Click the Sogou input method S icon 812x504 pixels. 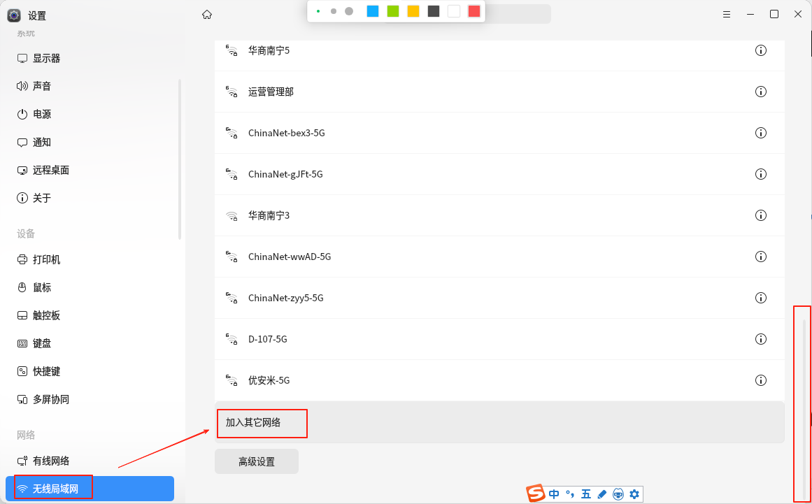click(536, 494)
